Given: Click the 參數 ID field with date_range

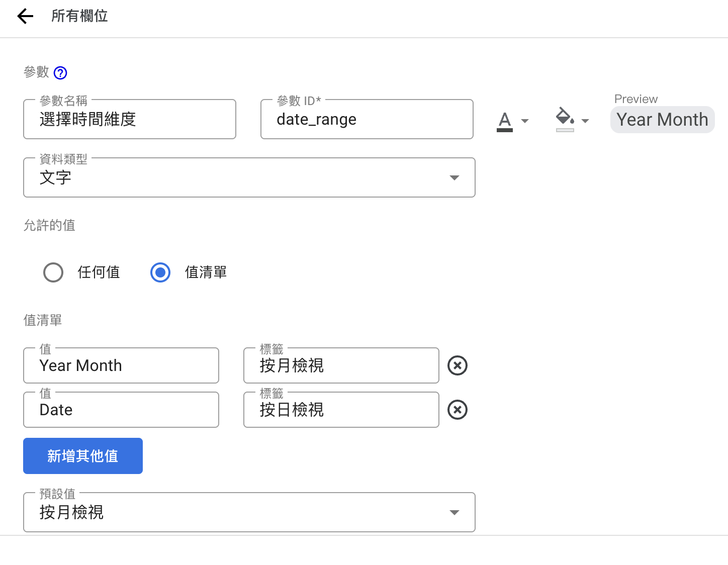Looking at the screenshot, I should point(367,119).
